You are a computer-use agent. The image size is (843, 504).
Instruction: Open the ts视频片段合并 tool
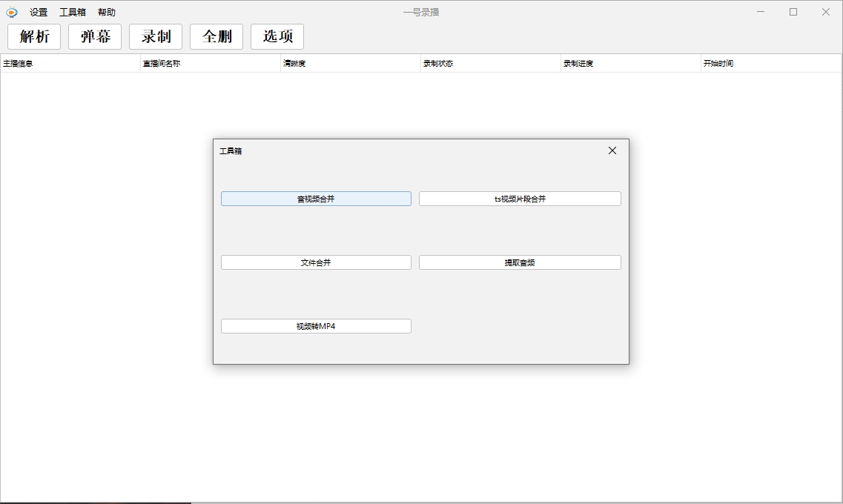click(x=520, y=199)
